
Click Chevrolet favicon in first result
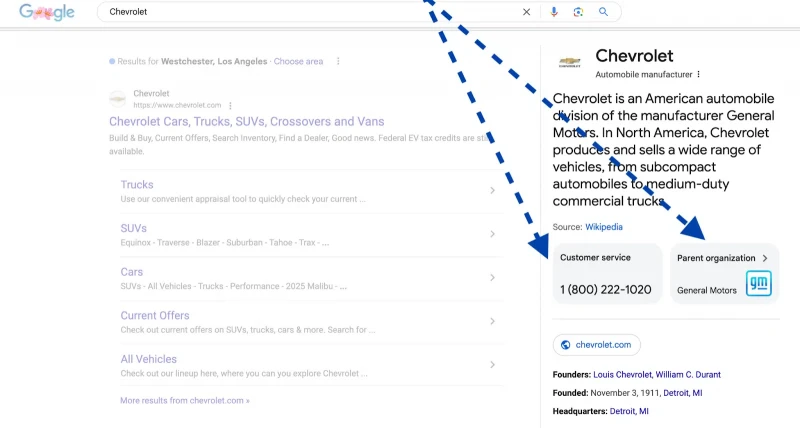click(118, 98)
